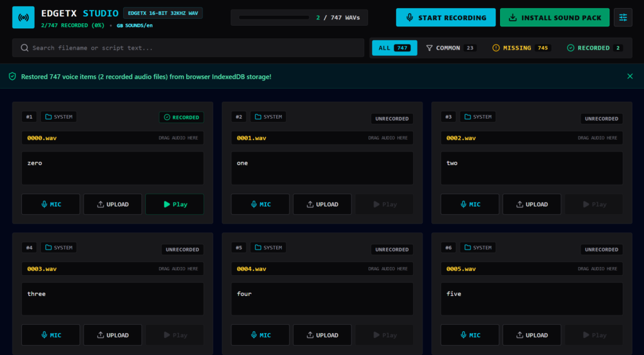Click the folder icon on card #3 SYSTEM tag

tap(467, 117)
